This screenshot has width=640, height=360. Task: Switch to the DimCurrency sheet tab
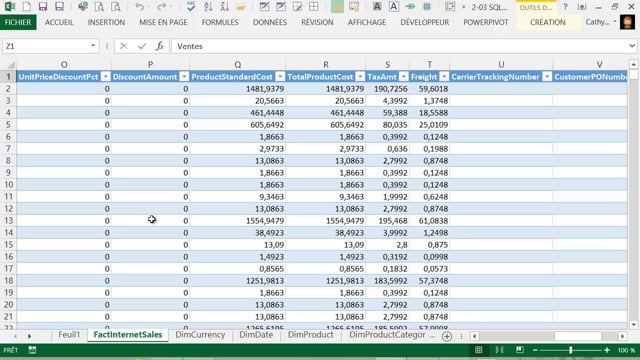pyautogui.click(x=200, y=335)
